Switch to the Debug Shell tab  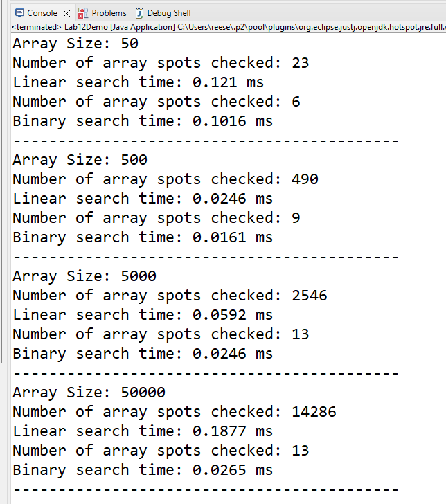(168, 13)
